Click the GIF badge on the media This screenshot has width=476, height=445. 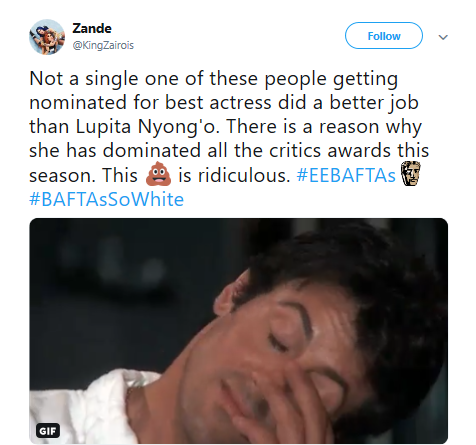point(48,431)
